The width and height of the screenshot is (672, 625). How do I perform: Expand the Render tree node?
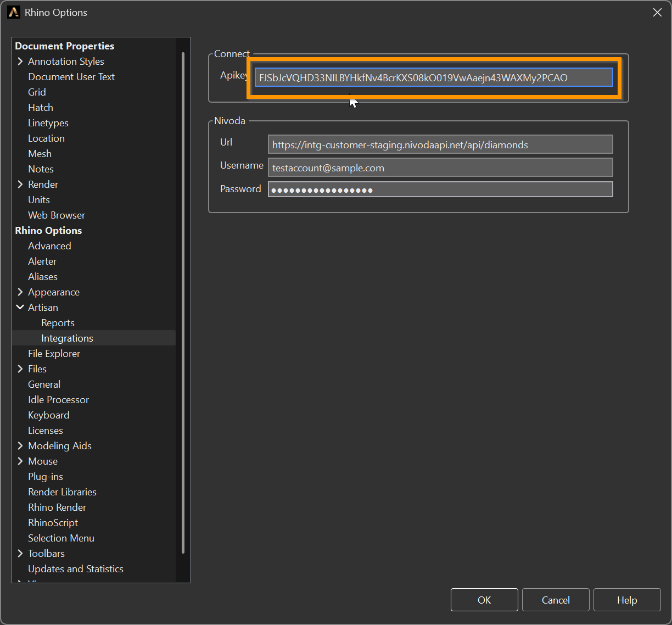pyautogui.click(x=20, y=185)
